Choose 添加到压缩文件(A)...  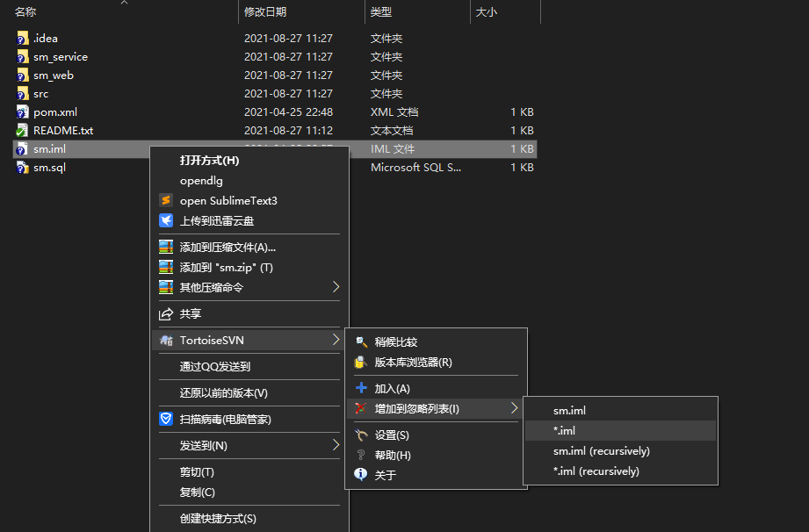[228, 247]
